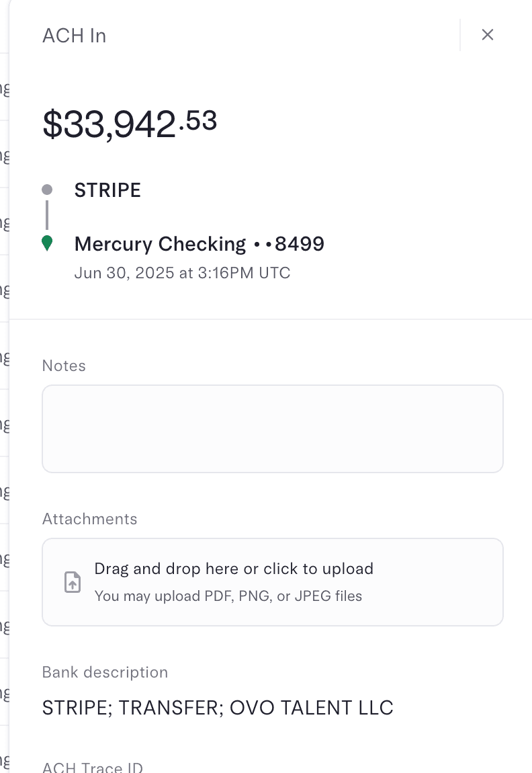Click the Bank description label
Viewport: 532px width, 773px height.
[105, 672]
